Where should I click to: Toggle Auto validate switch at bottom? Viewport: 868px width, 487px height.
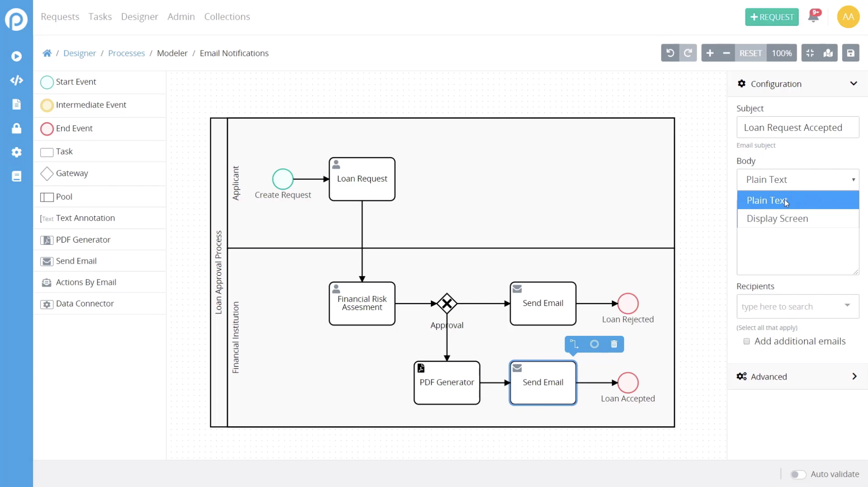click(x=798, y=473)
